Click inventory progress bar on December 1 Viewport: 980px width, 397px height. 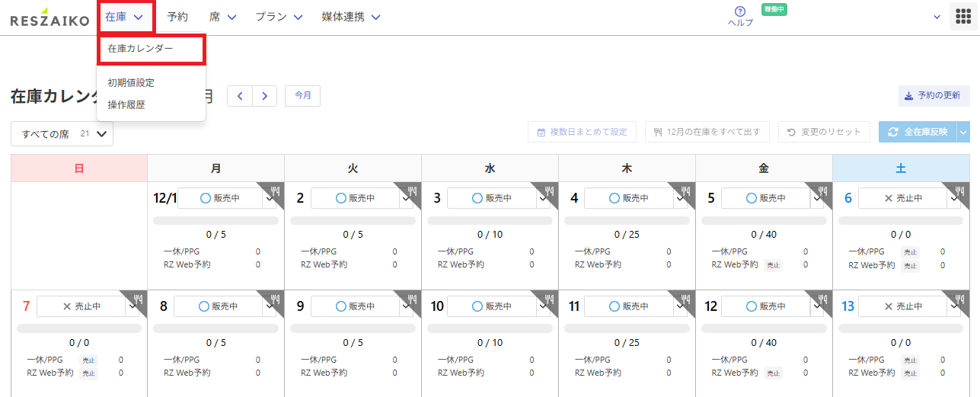tap(215, 220)
